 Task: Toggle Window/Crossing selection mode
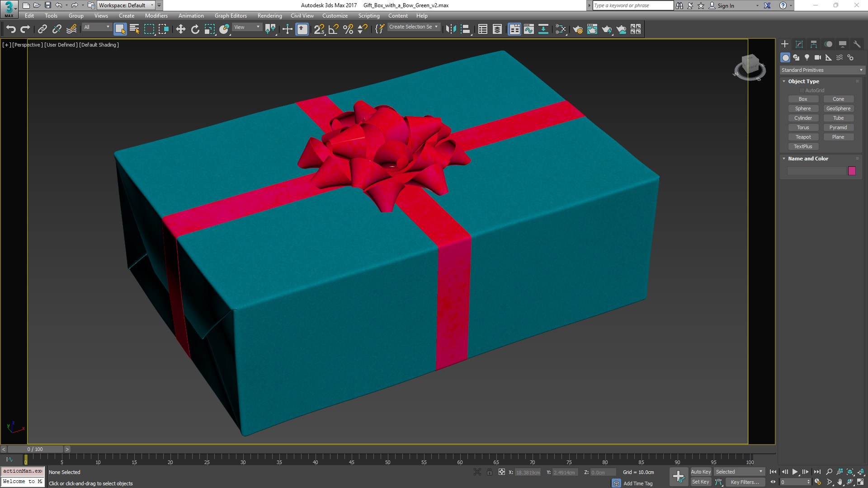coord(164,29)
